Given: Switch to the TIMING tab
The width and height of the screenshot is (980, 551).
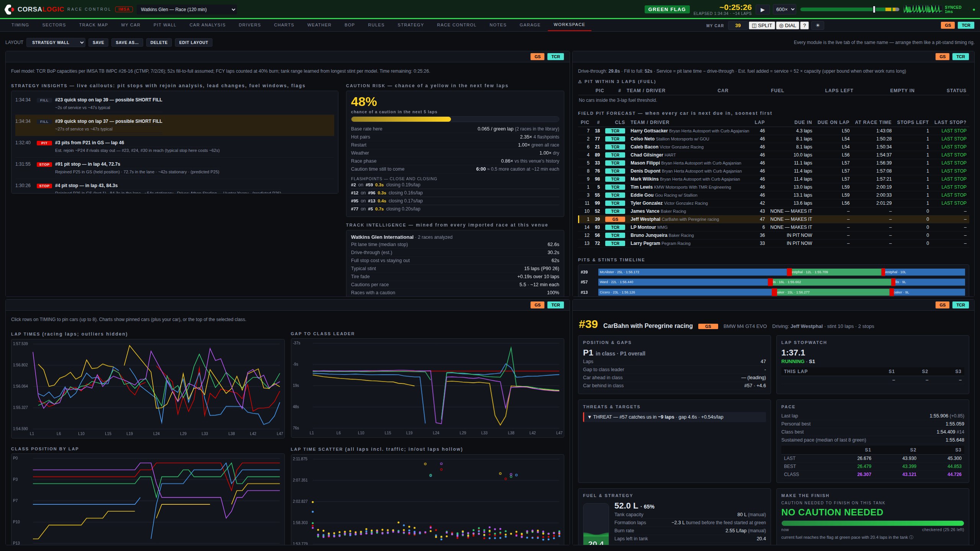Looking at the screenshot, I should coord(20,25).
